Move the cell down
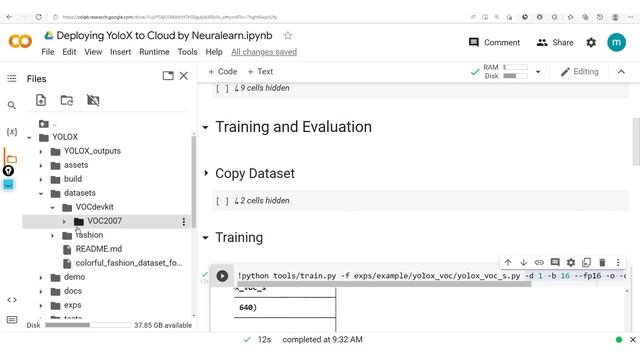The image size is (640, 360). [x=523, y=262]
